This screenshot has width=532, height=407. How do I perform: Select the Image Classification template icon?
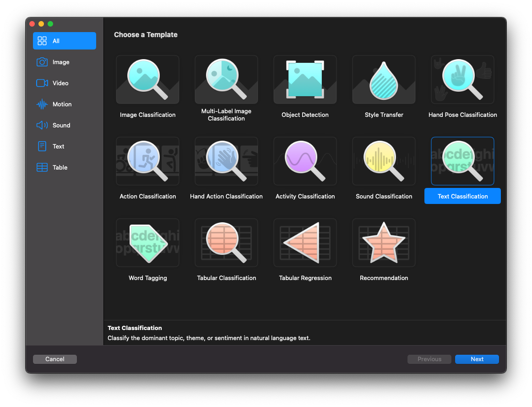(147, 80)
